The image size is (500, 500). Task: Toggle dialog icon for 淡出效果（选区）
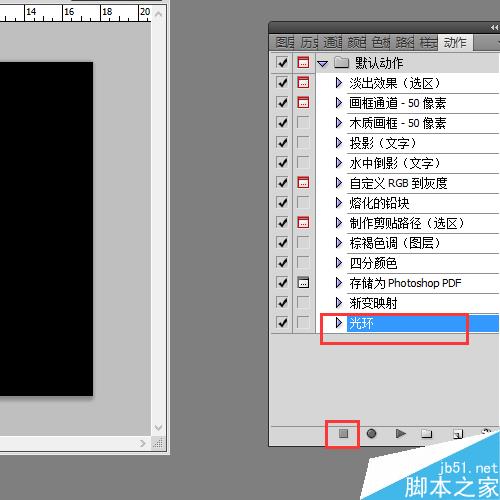pyautogui.click(x=303, y=82)
